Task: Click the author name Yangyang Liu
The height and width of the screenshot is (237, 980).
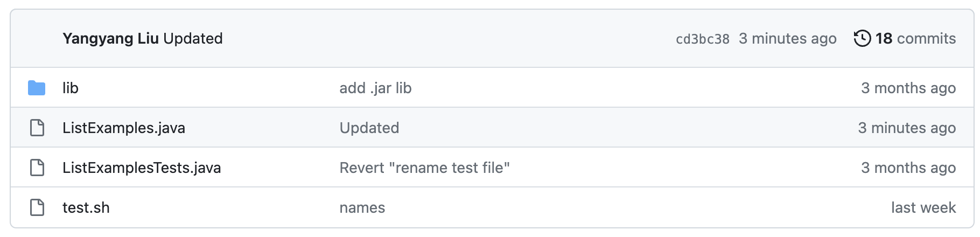Action: [x=110, y=38]
